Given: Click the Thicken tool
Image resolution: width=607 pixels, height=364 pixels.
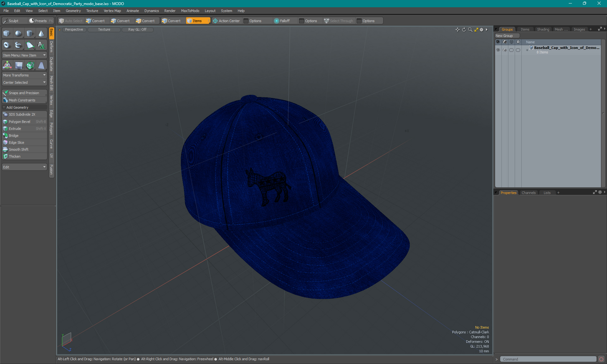Looking at the screenshot, I should [24, 156].
